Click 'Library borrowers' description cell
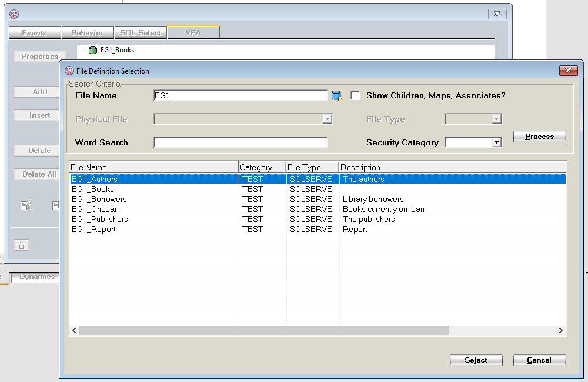The image size is (588, 382). [x=373, y=200]
